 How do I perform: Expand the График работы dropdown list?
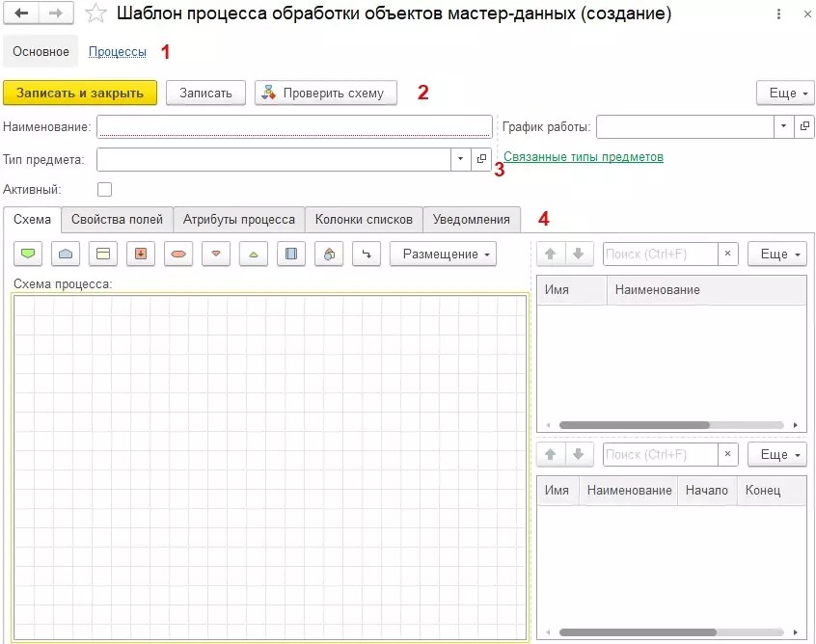tap(784, 126)
